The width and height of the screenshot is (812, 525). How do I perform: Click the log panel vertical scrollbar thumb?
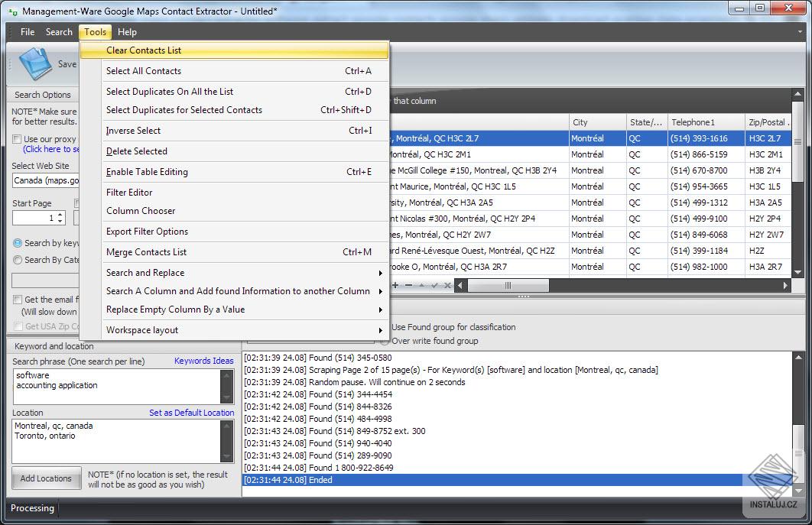798,454
